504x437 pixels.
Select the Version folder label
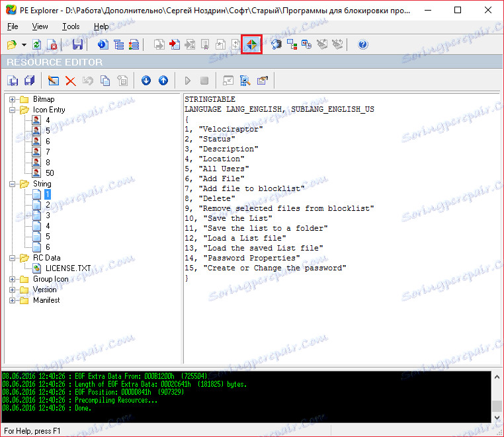pyautogui.click(x=45, y=290)
